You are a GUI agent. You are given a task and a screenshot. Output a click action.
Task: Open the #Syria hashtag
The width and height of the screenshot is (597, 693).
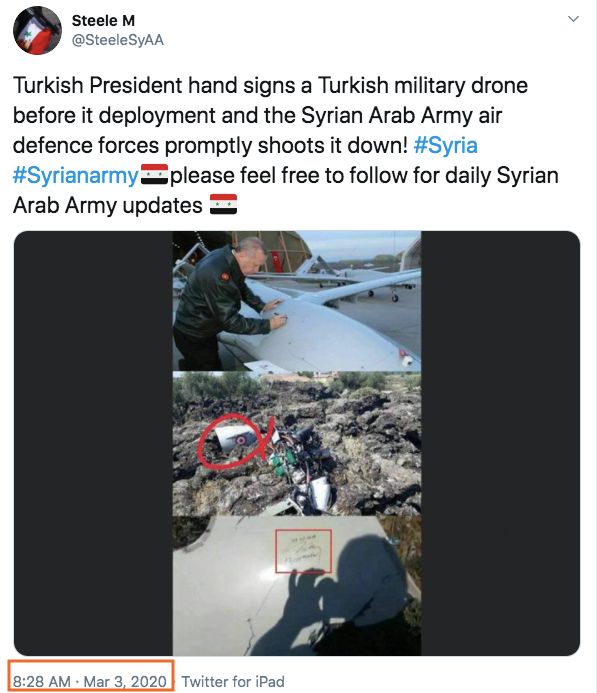pos(445,145)
